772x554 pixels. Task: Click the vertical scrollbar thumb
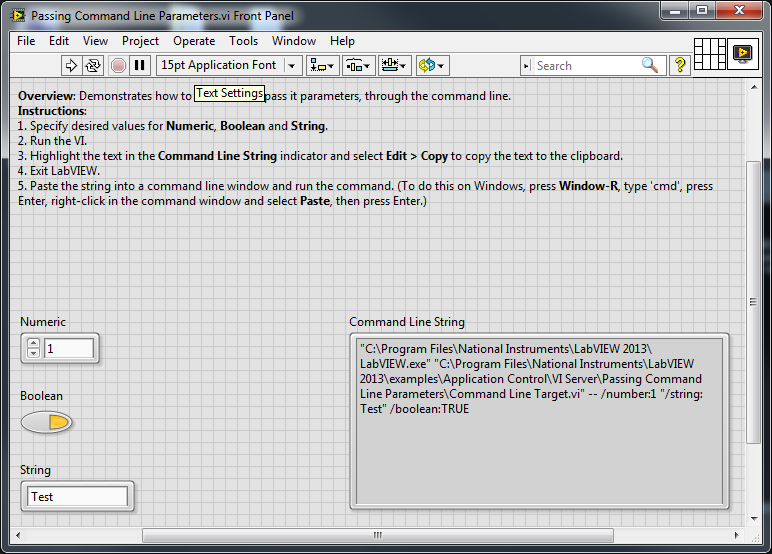(x=754, y=302)
